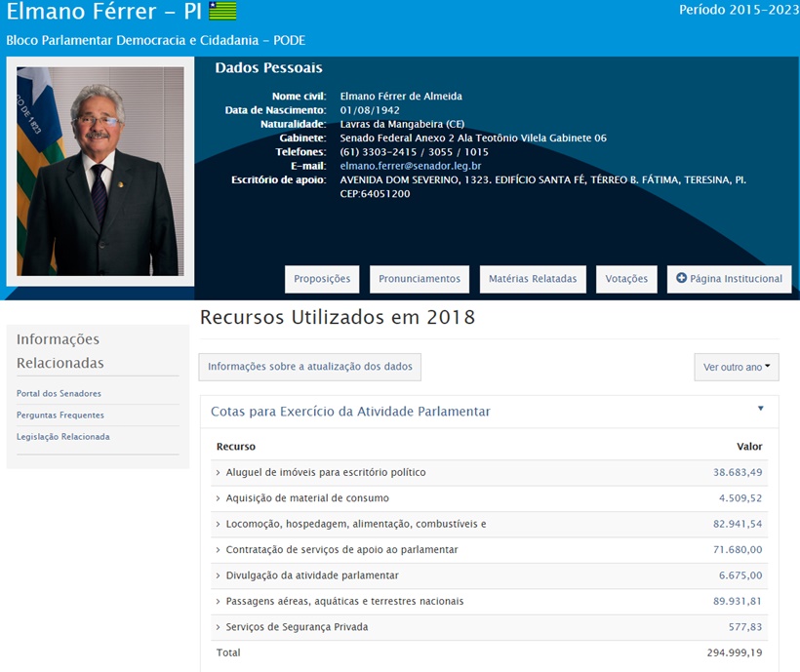Click the Período 2015-2023 text
Image resolution: width=800 pixels, height=672 pixels.
[x=739, y=10]
